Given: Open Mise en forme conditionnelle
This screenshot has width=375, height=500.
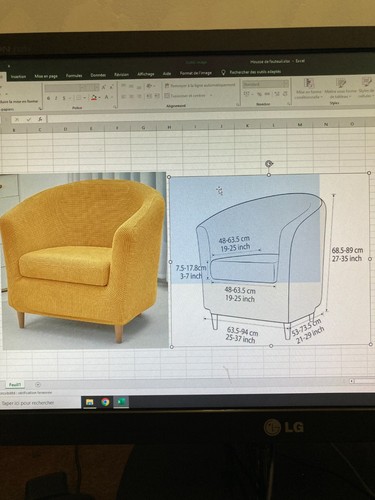Looking at the screenshot, I should tap(309, 88).
